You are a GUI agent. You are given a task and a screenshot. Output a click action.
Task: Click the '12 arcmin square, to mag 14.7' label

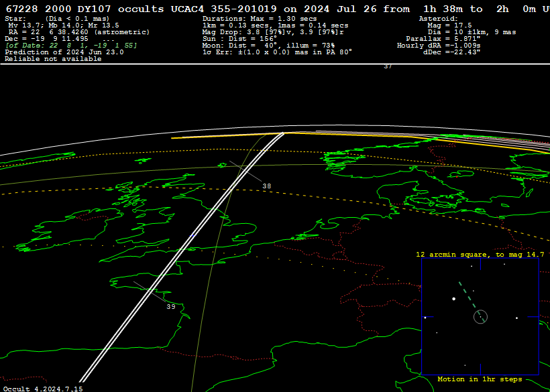(x=480, y=255)
